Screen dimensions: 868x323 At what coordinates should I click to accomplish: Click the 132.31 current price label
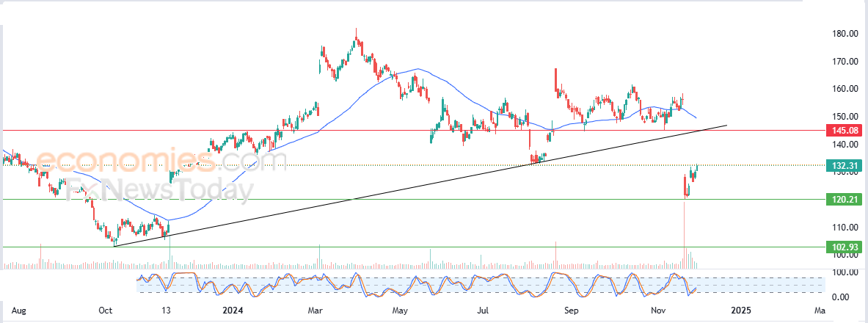click(x=845, y=165)
